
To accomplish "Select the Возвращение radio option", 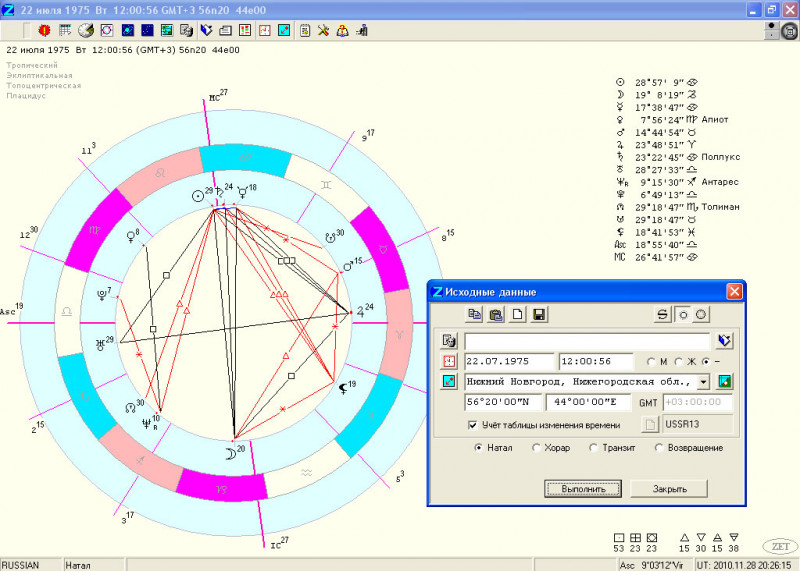I will [x=659, y=448].
